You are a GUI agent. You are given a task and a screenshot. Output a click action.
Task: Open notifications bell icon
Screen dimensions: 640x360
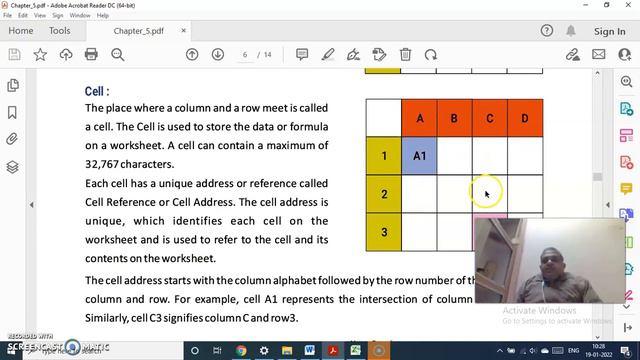pos(571,31)
